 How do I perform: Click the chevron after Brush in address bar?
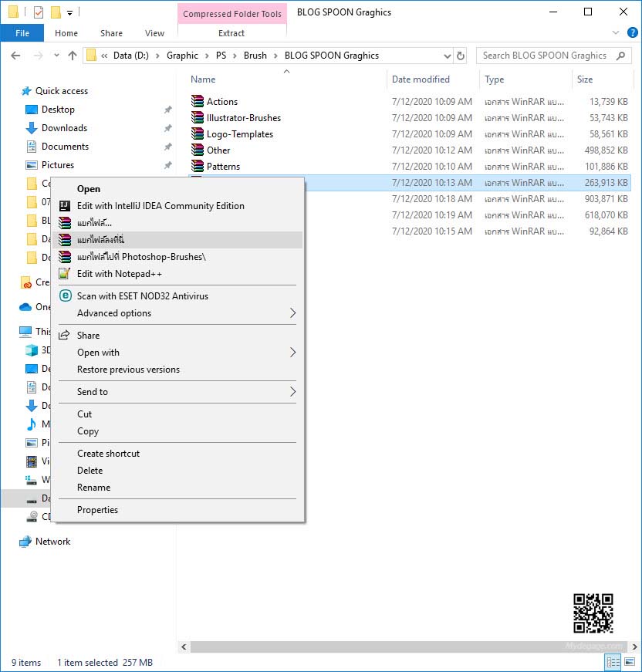pos(275,56)
